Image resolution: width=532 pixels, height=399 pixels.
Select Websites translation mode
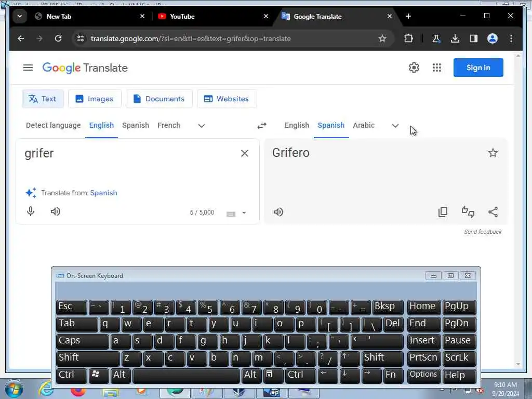pos(227,99)
